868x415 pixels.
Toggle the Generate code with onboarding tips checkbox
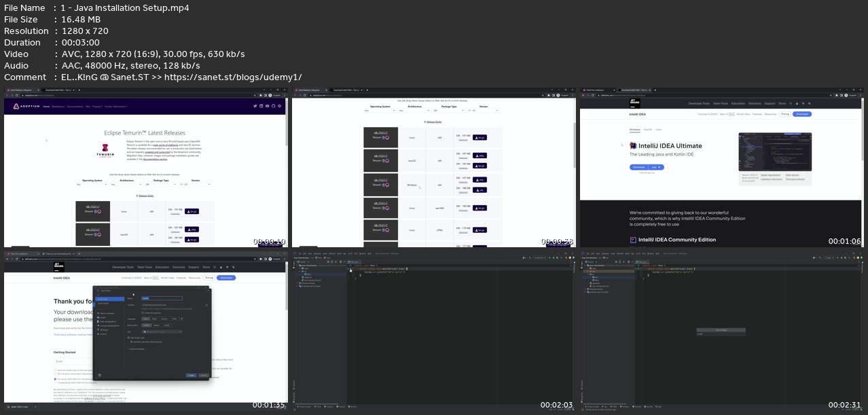(x=131, y=342)
